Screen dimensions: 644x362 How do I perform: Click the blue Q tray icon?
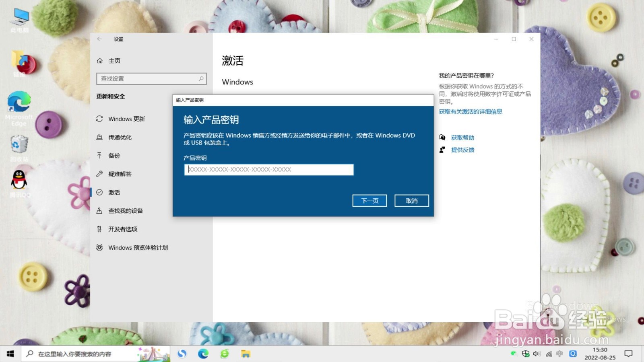(x=573, y=354)
